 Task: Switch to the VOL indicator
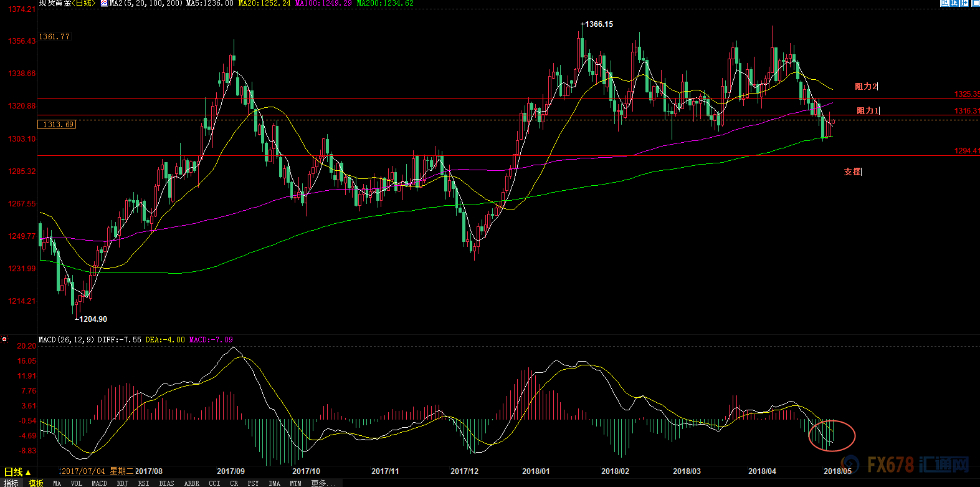(76, 483)
